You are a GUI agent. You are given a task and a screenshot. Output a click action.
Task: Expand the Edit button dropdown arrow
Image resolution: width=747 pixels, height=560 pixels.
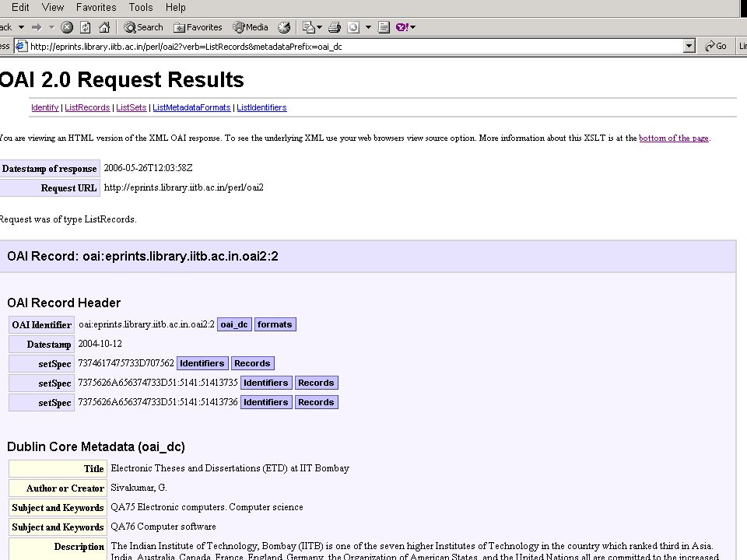(368, 27)
